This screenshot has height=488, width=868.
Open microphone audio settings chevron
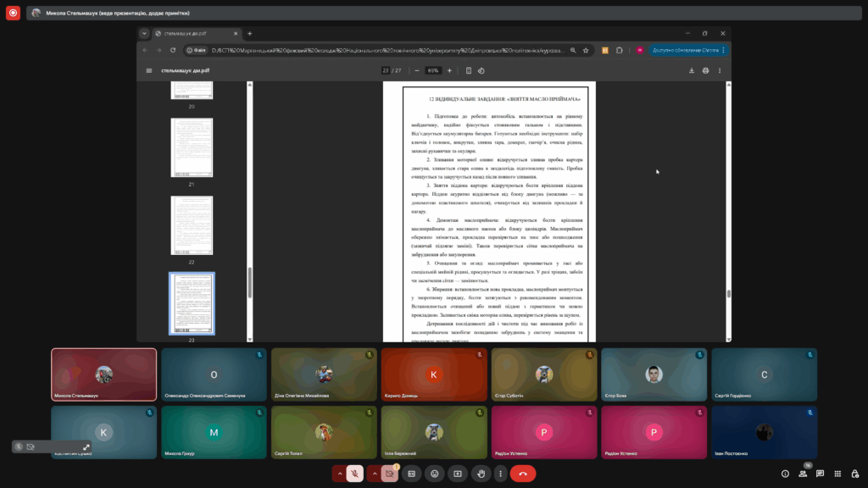tap(340, 474)
